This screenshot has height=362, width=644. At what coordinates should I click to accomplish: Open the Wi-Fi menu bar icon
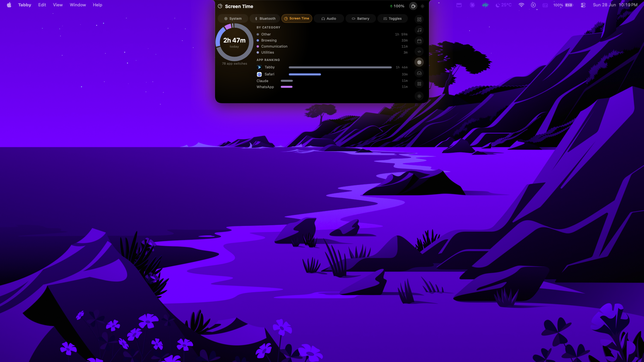521,5
